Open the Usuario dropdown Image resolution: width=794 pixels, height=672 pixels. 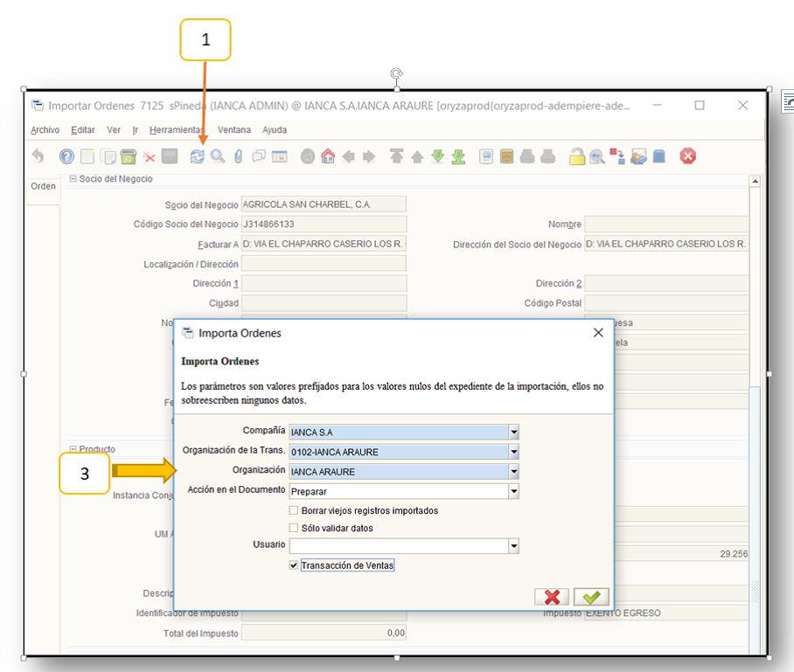point(514,546)
